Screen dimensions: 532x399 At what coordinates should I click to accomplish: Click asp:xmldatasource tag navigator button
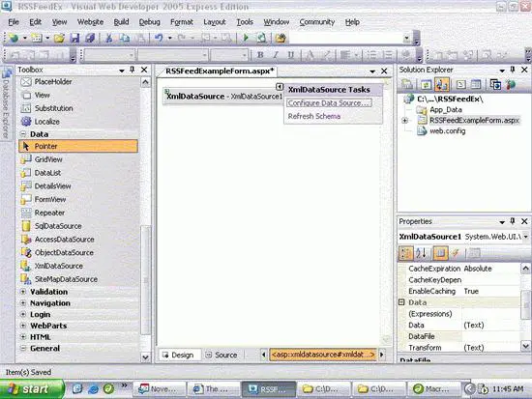(x=323, y=355)
